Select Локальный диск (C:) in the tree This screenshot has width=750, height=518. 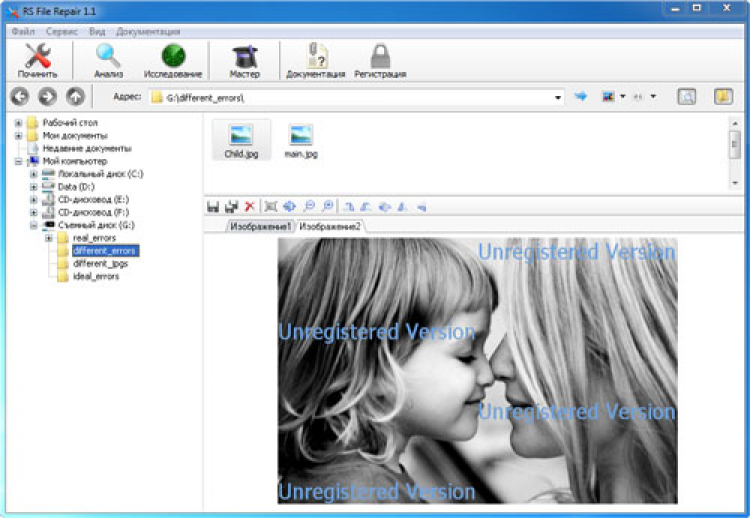click(x=100, y=174)
